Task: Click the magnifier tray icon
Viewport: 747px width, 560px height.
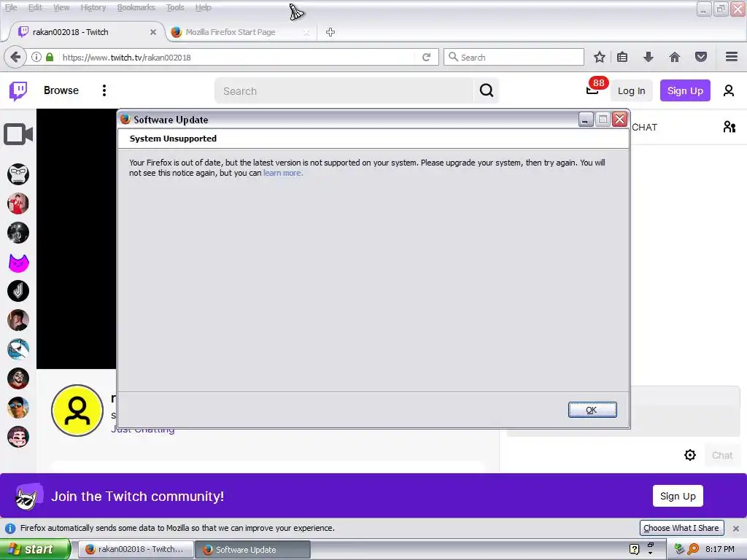Action: tap(693, 549)
